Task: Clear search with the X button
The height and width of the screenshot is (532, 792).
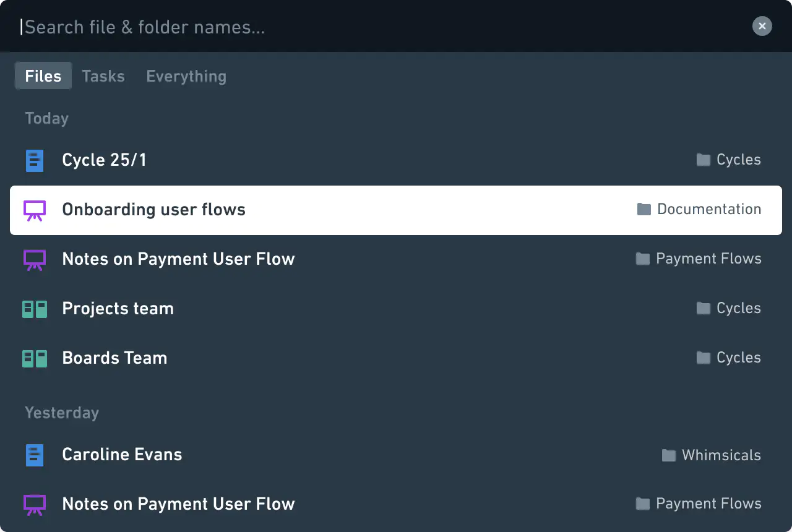Action: pyautogui.click(x=762, y=26)
